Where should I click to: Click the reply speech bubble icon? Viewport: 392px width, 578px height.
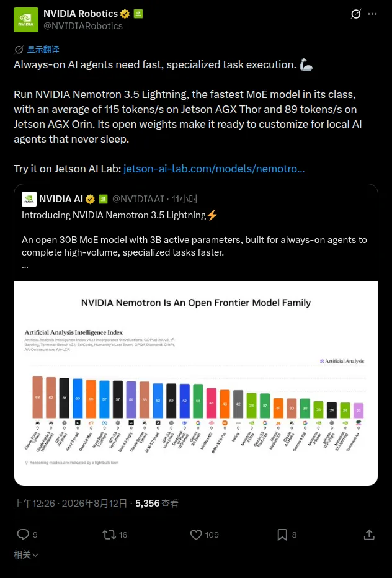click(23, 535)
